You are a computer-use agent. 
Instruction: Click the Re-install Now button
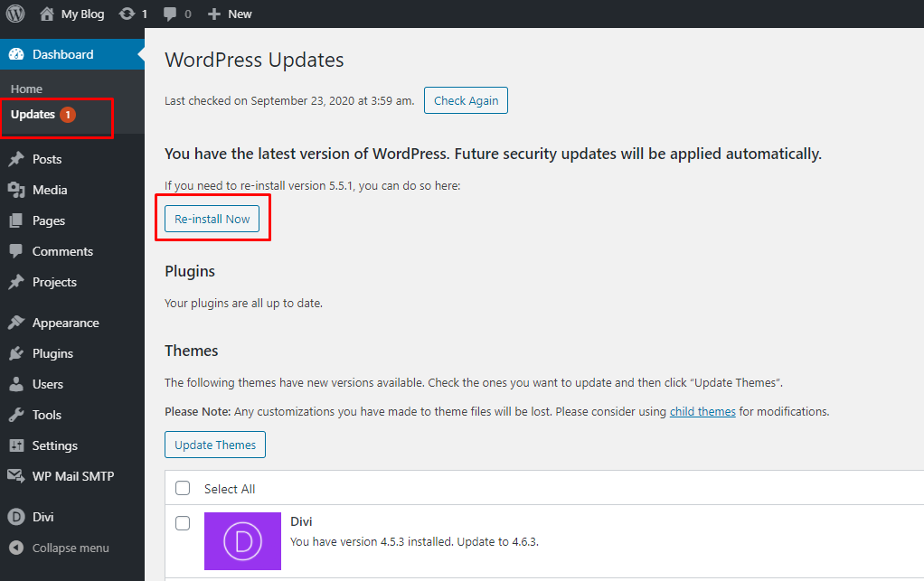click(x=212, y=220)
